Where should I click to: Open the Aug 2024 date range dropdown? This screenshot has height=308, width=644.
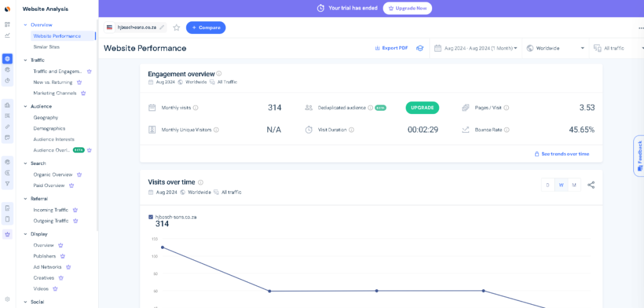tap(475, 48)
